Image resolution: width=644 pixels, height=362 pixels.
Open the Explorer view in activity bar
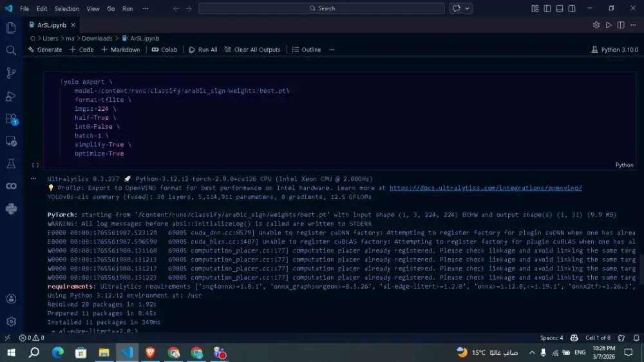coord(11,28)
